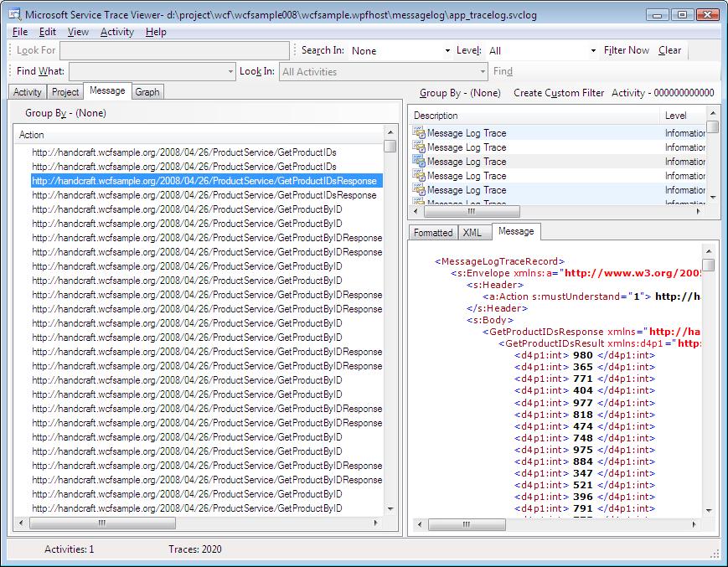Image resolution: width=728 pixels, height=567 pixels.
Task: Click the s:Body XML tag
Action: [490, 320]
